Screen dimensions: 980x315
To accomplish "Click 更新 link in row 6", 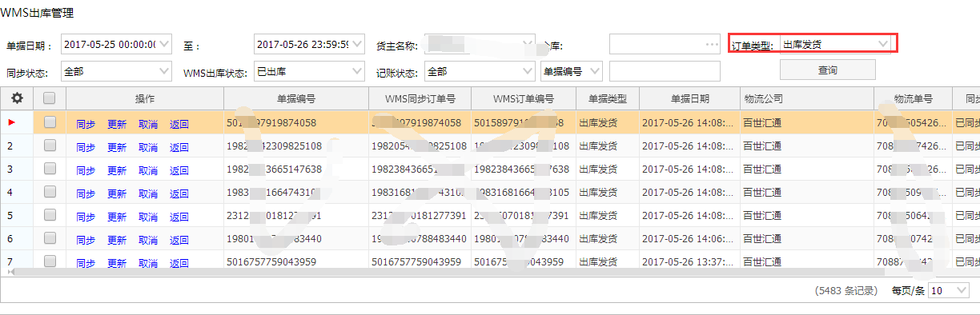I will [117, 240].
